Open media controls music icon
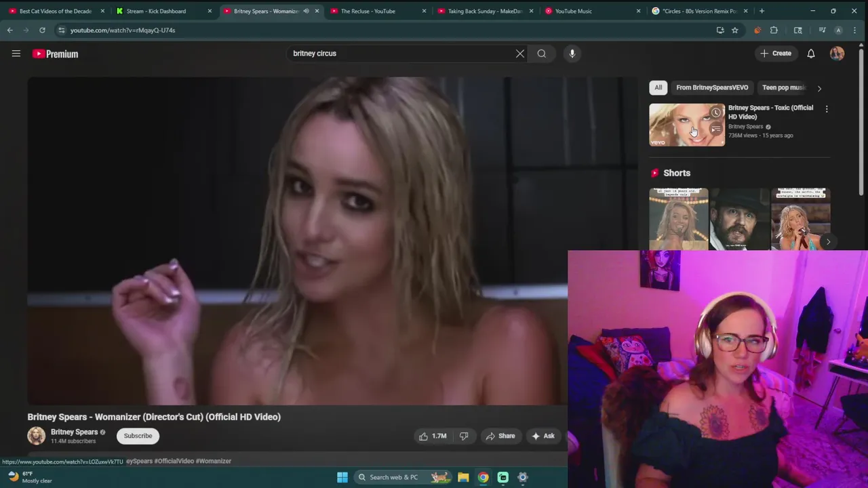868x488 pixels. (822, 30)
